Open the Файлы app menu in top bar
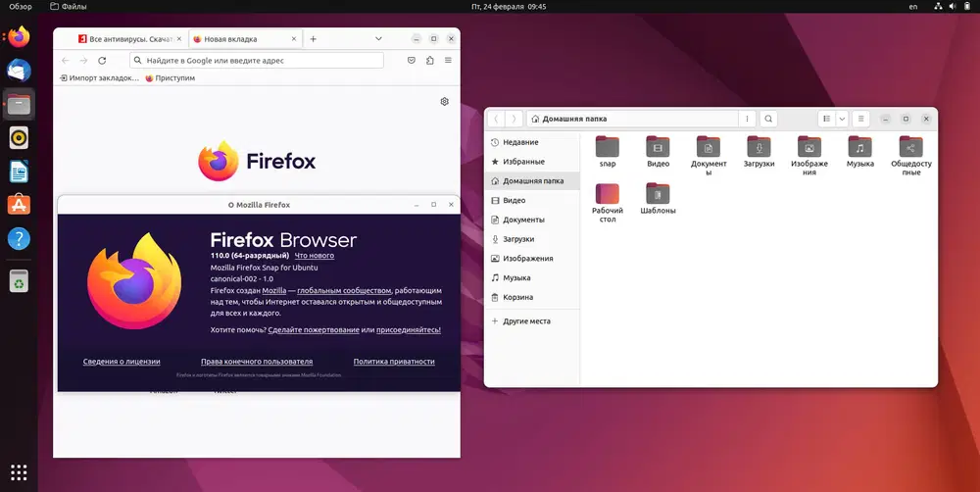 point(69,6)
